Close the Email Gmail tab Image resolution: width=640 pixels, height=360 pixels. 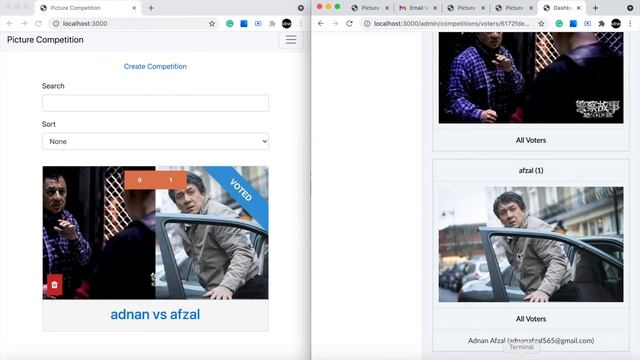(x=435, y=8)
